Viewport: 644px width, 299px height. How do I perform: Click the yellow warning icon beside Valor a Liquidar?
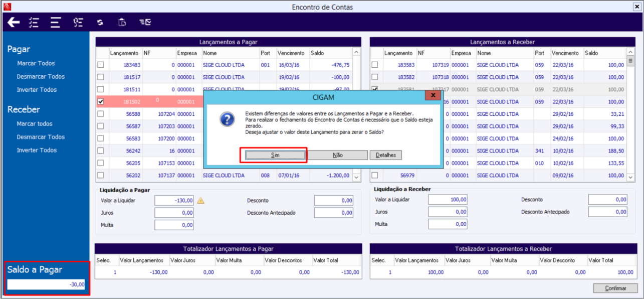(x=200, y=201)
